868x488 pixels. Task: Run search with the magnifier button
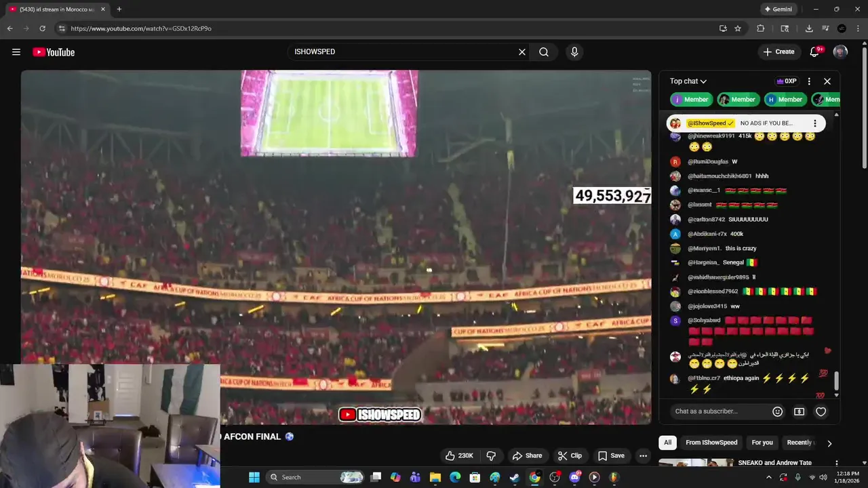544,52
